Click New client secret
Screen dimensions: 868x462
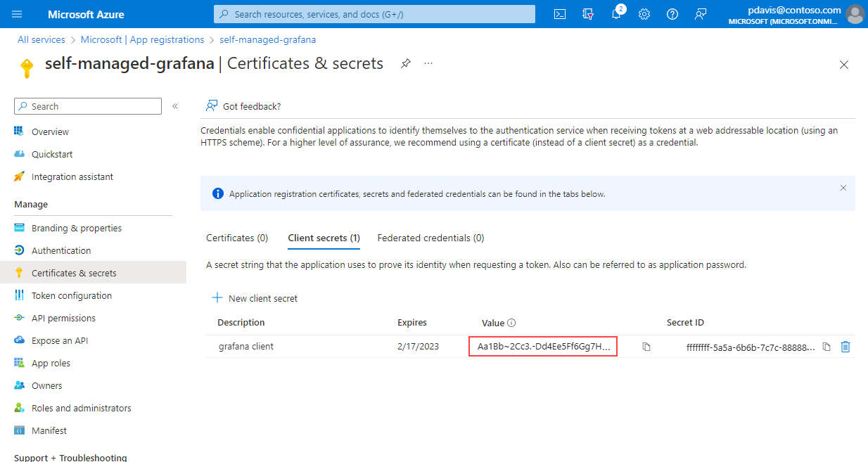255,298
